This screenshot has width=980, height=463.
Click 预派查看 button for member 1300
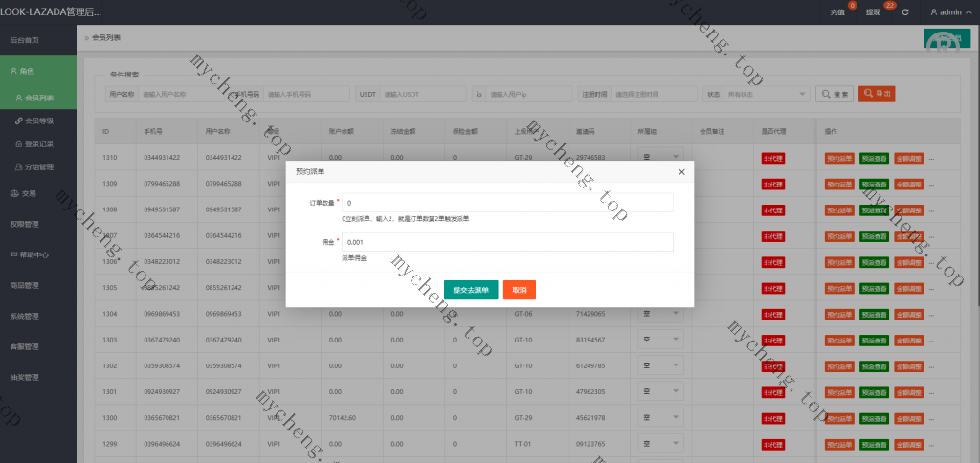click(874, 419)
